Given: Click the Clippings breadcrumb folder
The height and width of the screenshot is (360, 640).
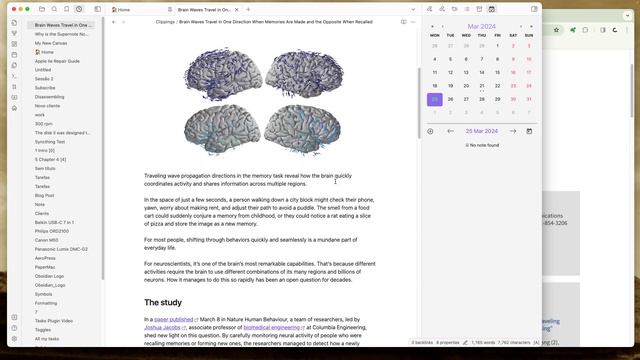Looking at the screenshot, I should 165,22.
